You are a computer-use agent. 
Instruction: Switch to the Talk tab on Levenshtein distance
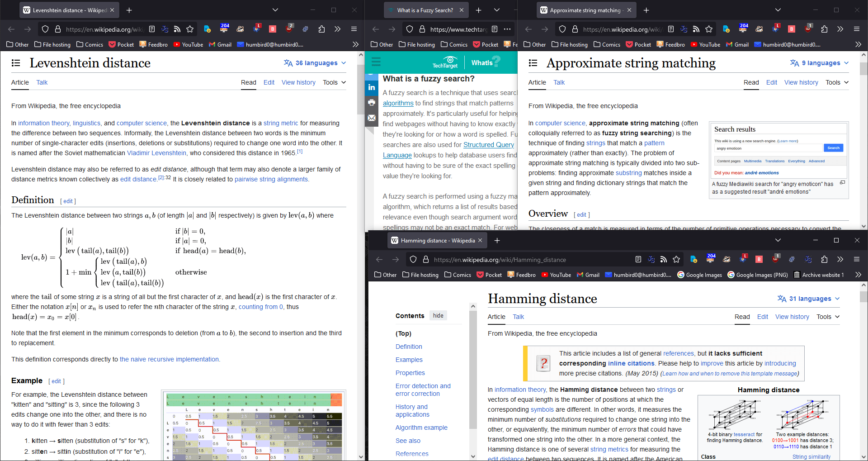(42, 82)
